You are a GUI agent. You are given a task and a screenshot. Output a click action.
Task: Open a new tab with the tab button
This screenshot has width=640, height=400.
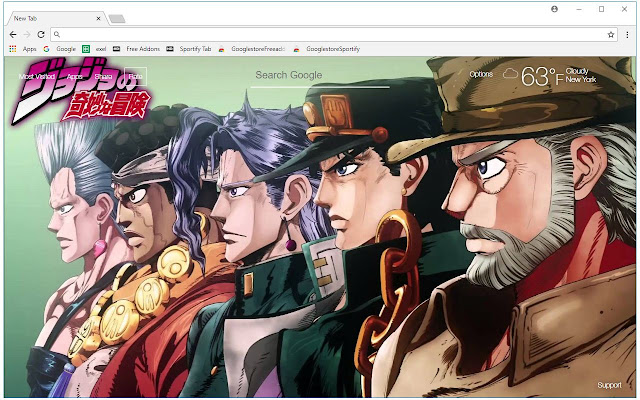(117, 19)
